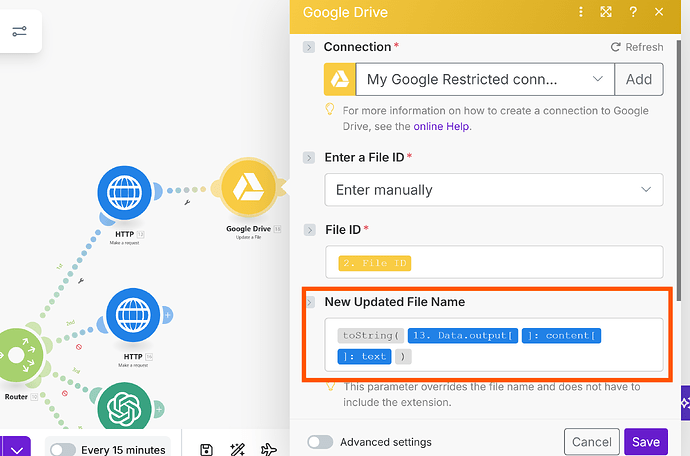Click the wrench icon on Router's first route

coord(81,280)
